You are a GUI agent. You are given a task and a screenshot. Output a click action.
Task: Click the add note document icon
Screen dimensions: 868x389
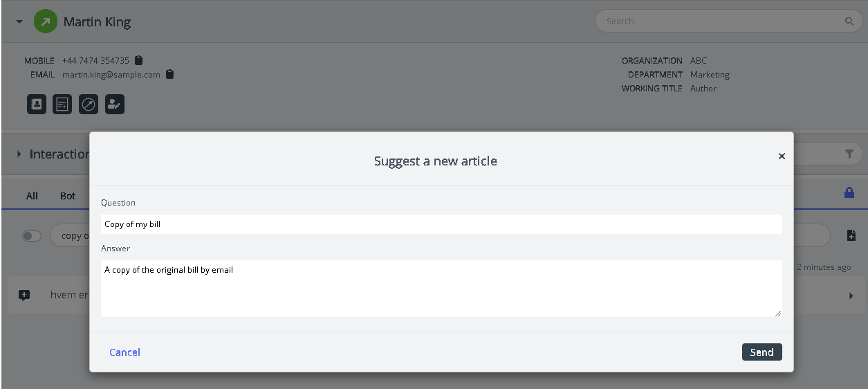[x=63, y=105]
